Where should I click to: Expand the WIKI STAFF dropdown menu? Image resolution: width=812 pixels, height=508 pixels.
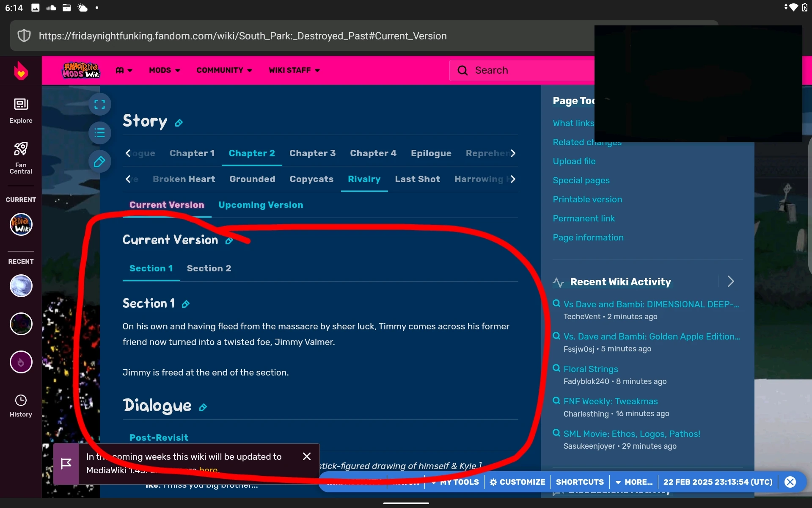294,70
